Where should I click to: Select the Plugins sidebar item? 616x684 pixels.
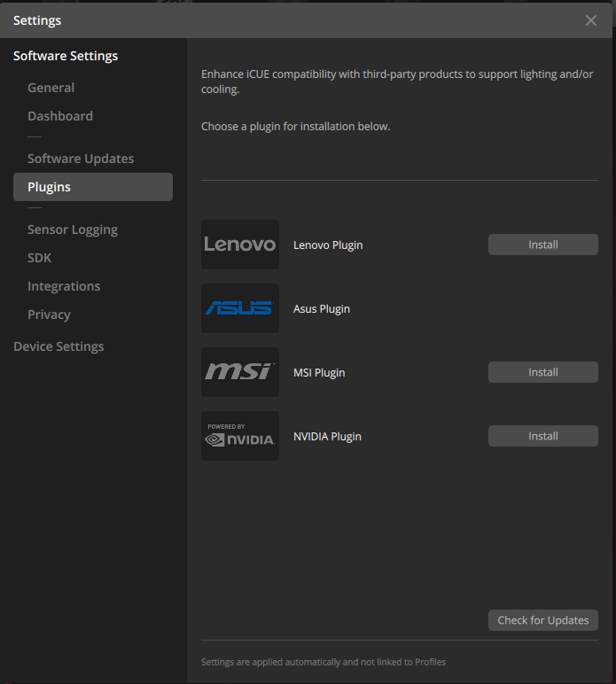tap(93, 187)
